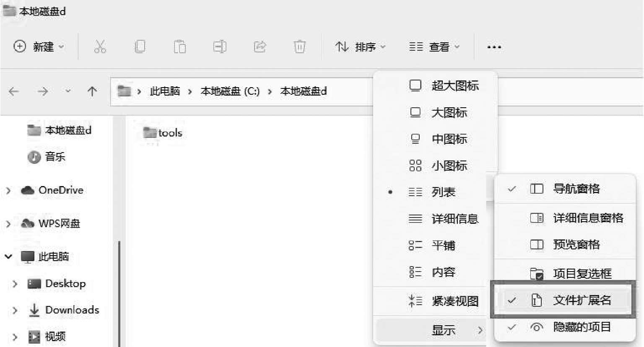Click the 音乐 music note icon
644x347 pixels.
[34, 157]
